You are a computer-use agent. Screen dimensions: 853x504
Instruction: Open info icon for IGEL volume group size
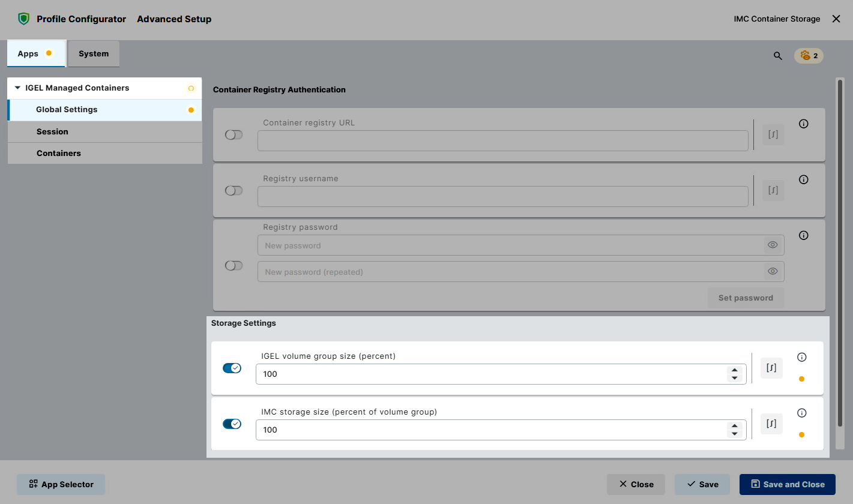point(801,357)
